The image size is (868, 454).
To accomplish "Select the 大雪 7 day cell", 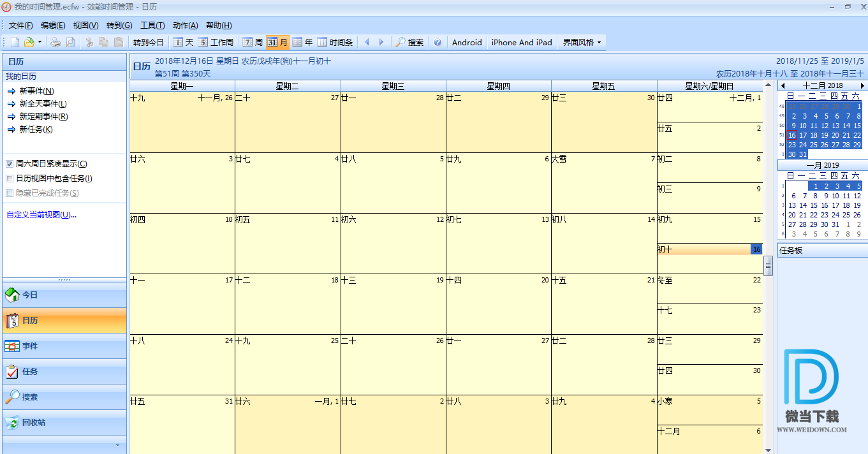I will coord(604,183).
